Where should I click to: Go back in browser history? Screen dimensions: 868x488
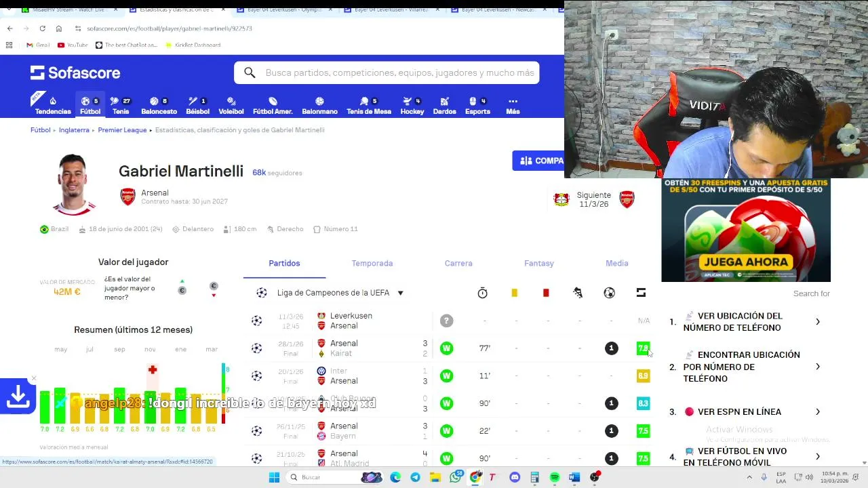tap(9, 28)
